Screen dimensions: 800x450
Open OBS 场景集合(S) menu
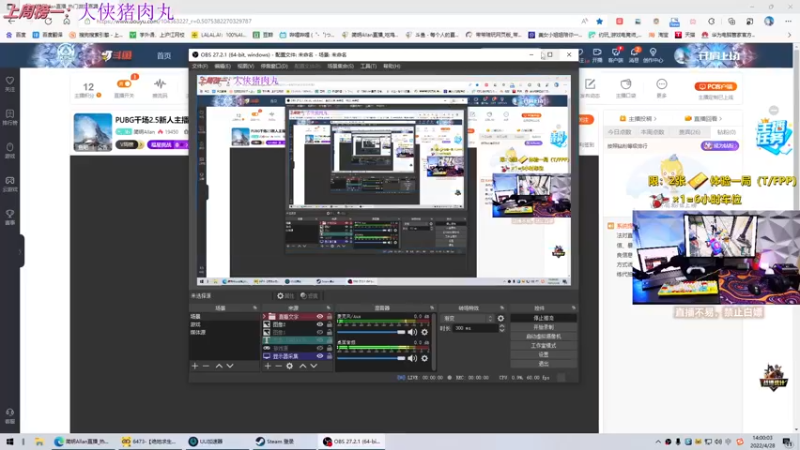340,66
